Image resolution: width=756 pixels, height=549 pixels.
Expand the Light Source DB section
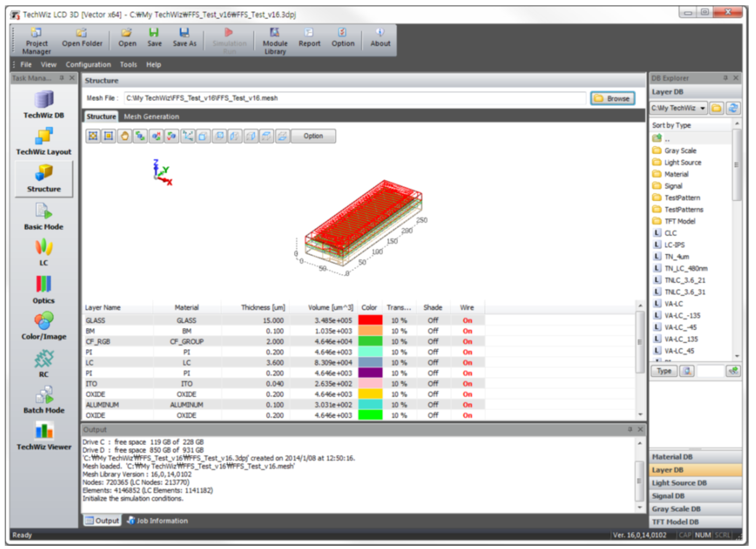(695, 483)
